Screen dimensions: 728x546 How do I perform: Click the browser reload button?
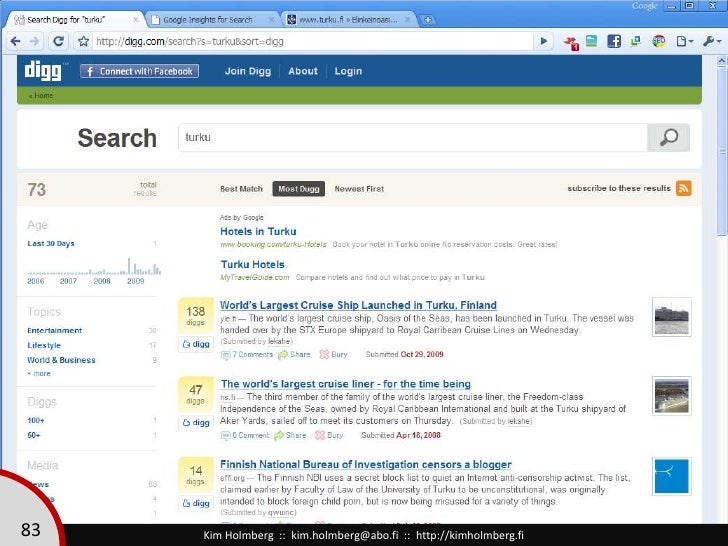click(59, 41)
